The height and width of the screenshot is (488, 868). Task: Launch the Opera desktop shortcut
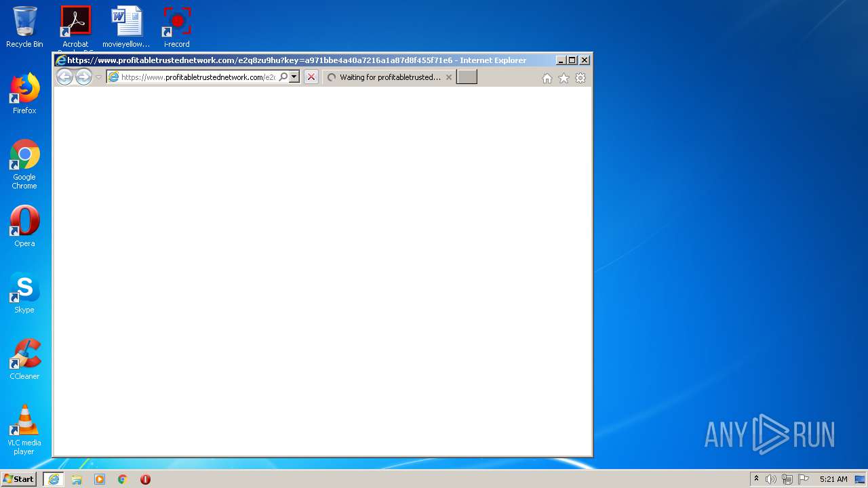pos(24,226)
